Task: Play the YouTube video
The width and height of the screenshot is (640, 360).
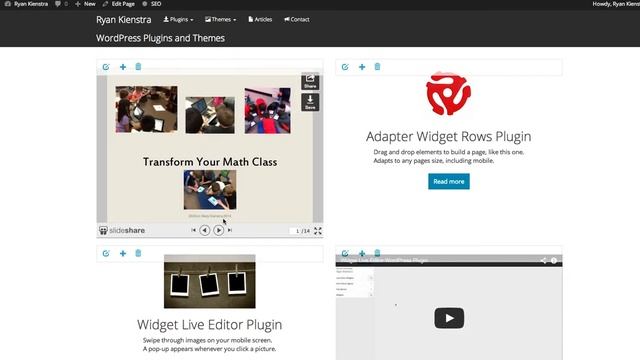Action: (449, 318)
